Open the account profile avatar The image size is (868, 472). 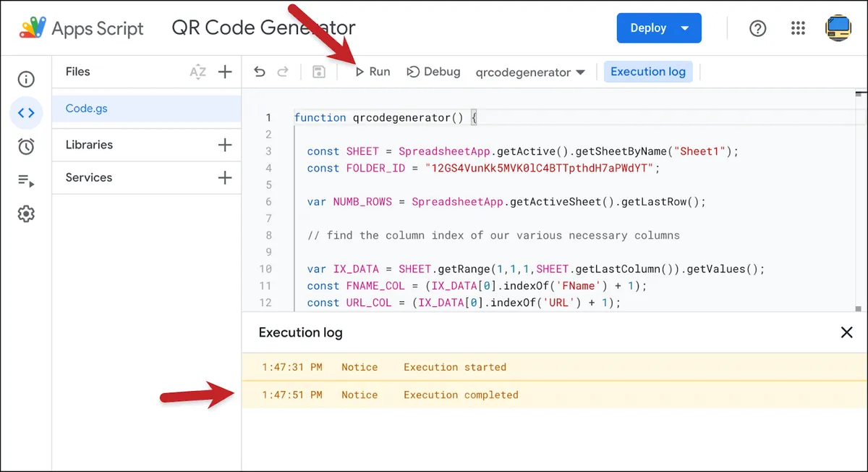pyautogui.click(x=838, y=28)
